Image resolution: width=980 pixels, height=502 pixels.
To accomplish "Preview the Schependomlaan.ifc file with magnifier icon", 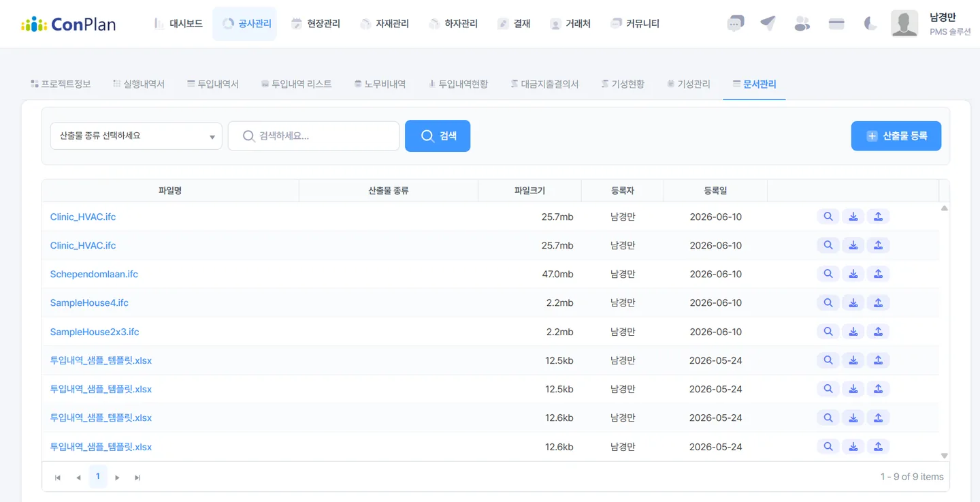I will pyautogui.click(x=828, y=274).
